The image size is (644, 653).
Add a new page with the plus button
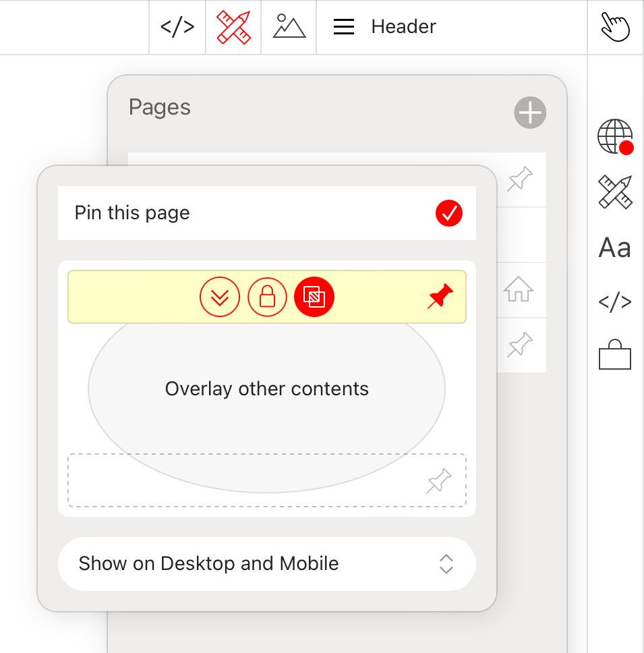(x=530, y=113)
